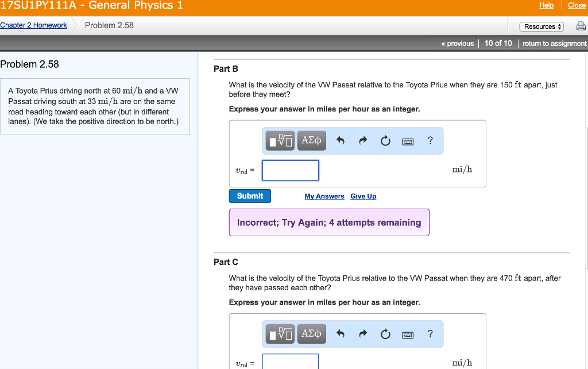Open Greek symbols palette in Part B
The image size is (588, 369).
312,140
